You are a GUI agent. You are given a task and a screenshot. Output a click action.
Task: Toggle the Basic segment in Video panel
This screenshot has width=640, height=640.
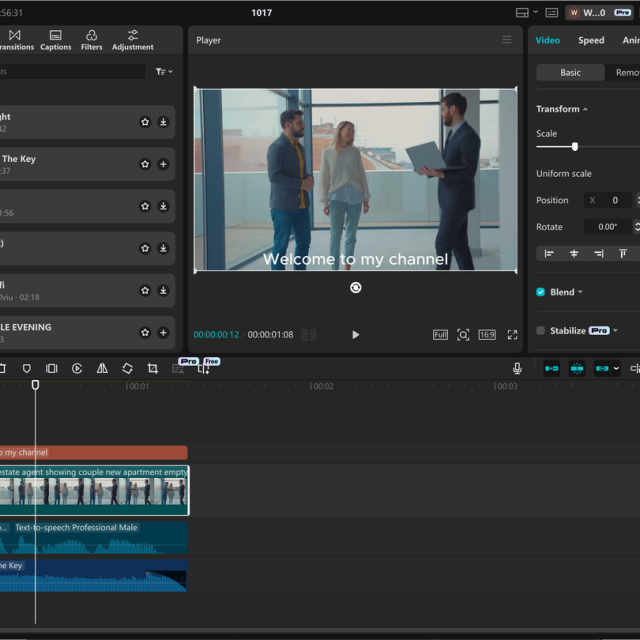(x=570, y=73)
